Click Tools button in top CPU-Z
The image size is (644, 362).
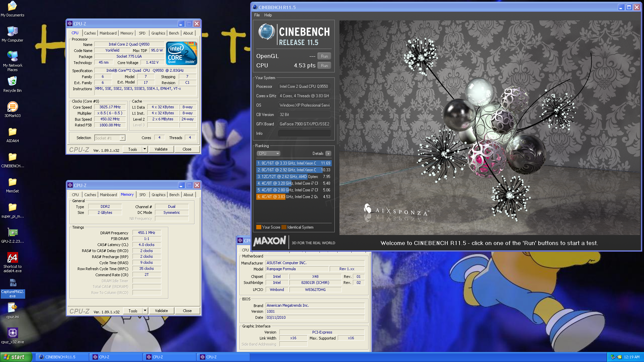(132, 149)
